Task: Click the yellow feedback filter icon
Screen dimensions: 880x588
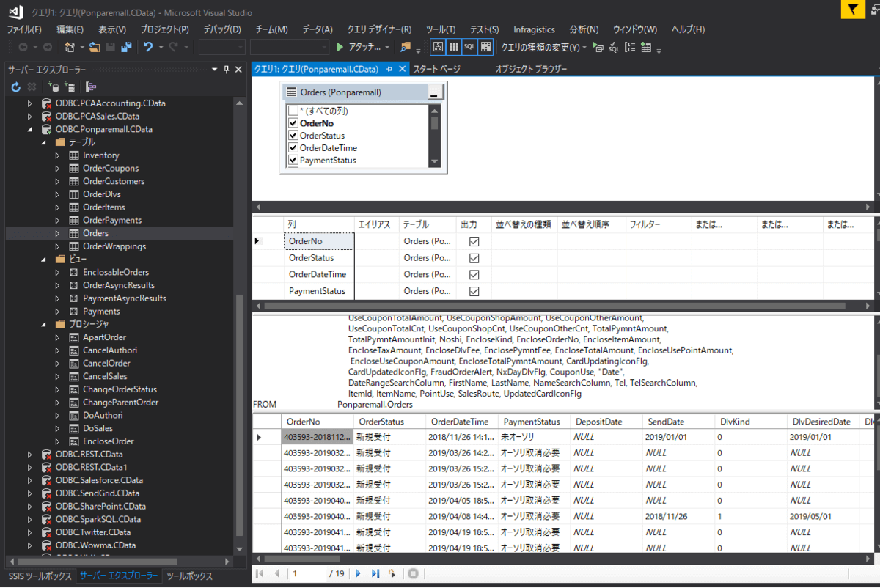Action: [851, 10]
